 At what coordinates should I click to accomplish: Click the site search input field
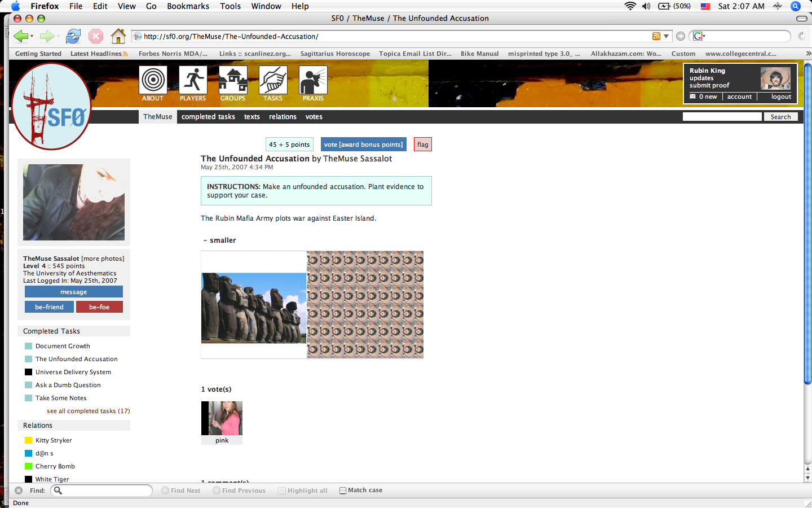point(722,117)
